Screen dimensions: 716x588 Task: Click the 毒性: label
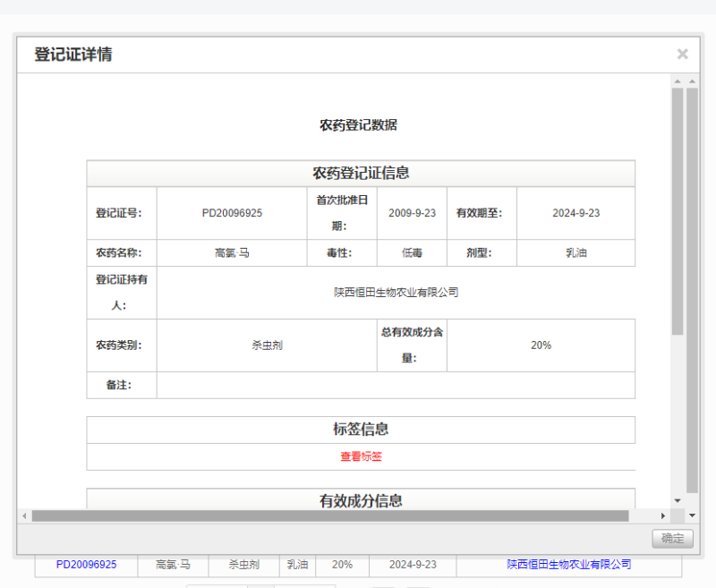tap(339, 253)
